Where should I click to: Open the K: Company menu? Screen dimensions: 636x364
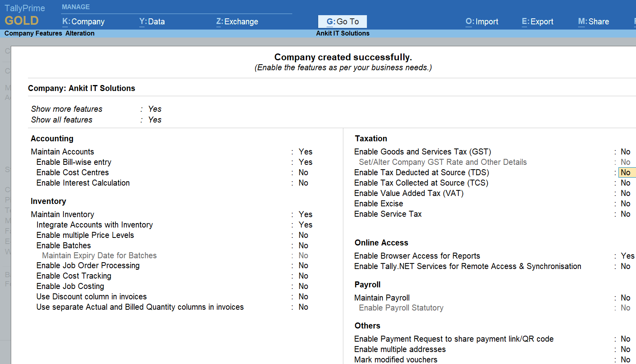pos(83,22)
